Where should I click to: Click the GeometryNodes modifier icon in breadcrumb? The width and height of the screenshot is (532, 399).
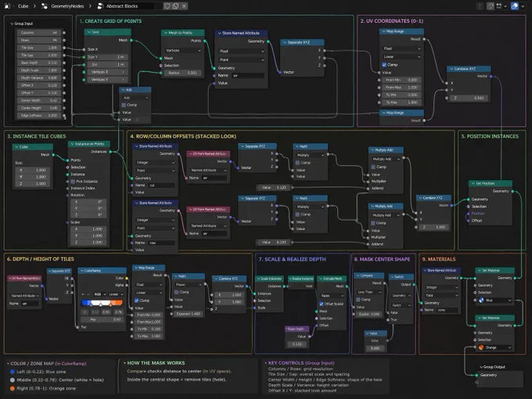45,6
